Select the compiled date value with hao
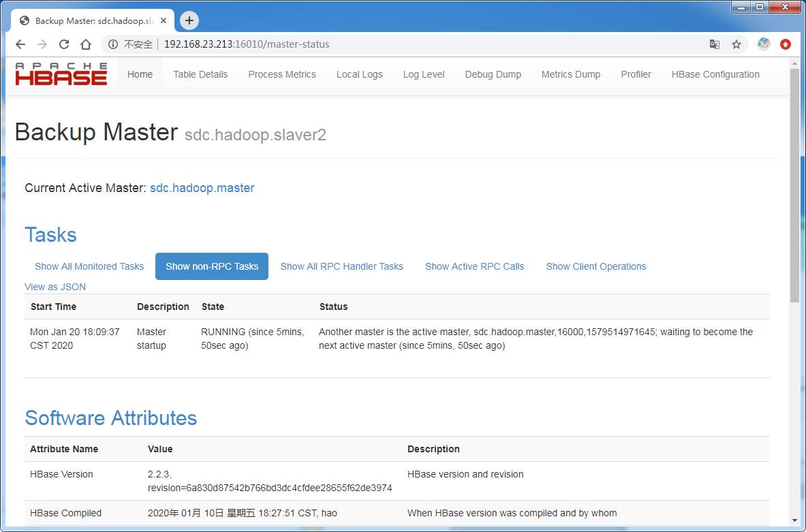Screen dimensions: 806x532 pyautogui.click(x=242, y=513)
